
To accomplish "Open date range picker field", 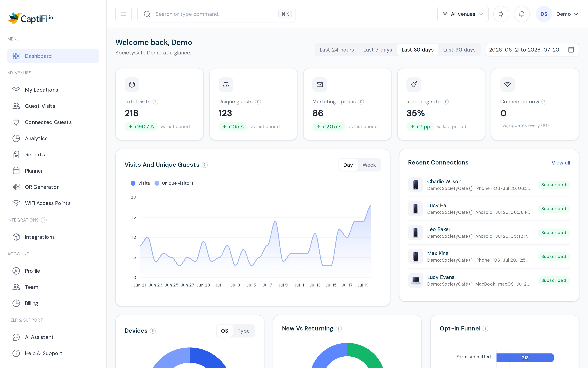I will (532, 50).
